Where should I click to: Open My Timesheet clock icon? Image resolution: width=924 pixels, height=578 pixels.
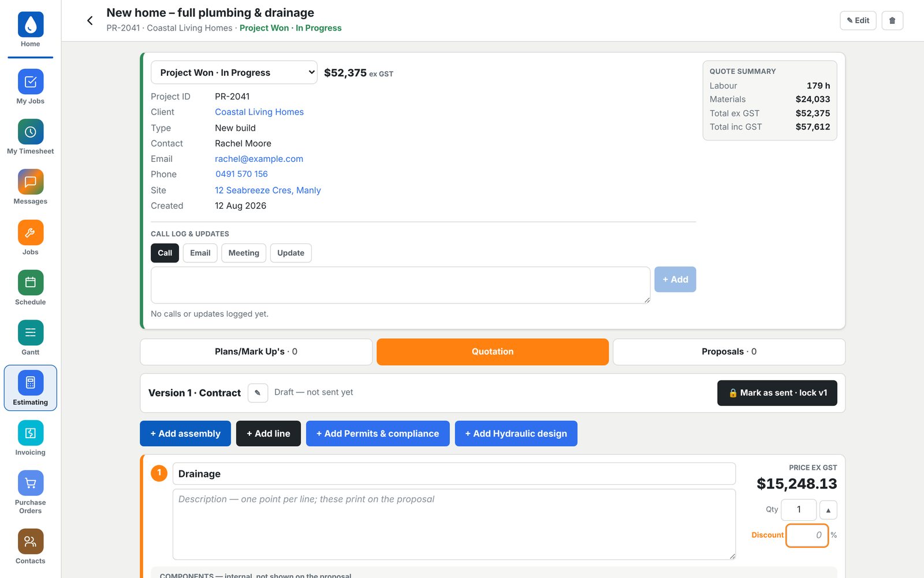31,132
